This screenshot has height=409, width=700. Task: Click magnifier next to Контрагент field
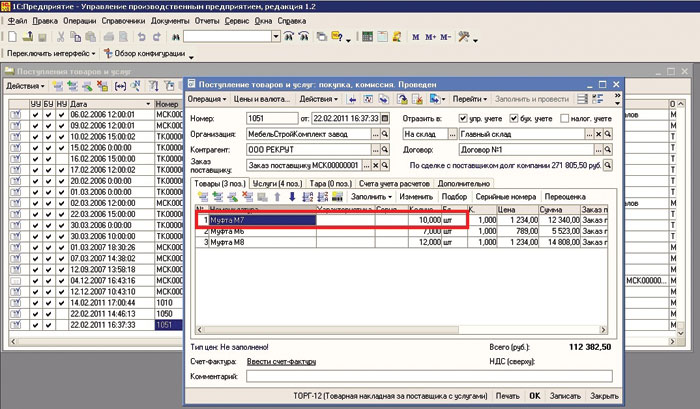[x=385, y=150]
